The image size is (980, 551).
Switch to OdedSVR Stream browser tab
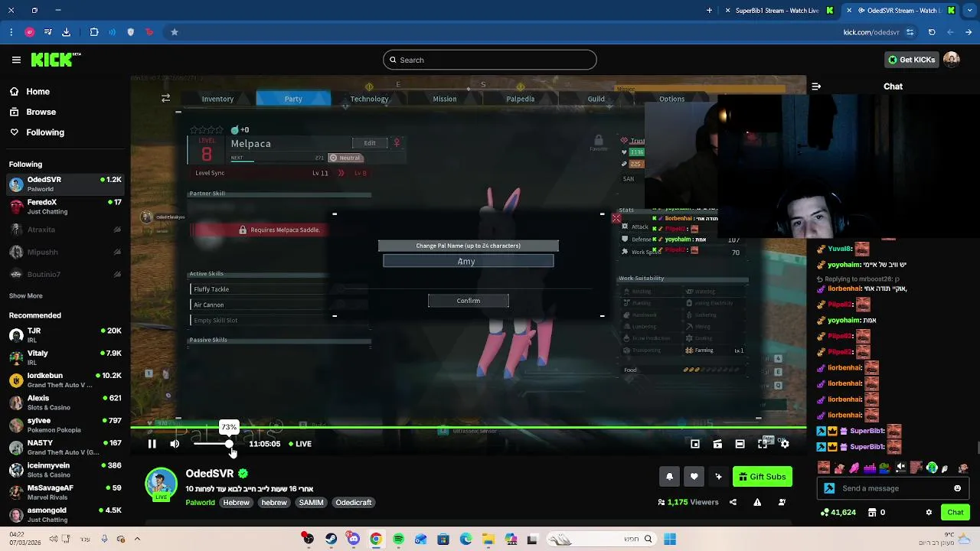tap(900, 10)
